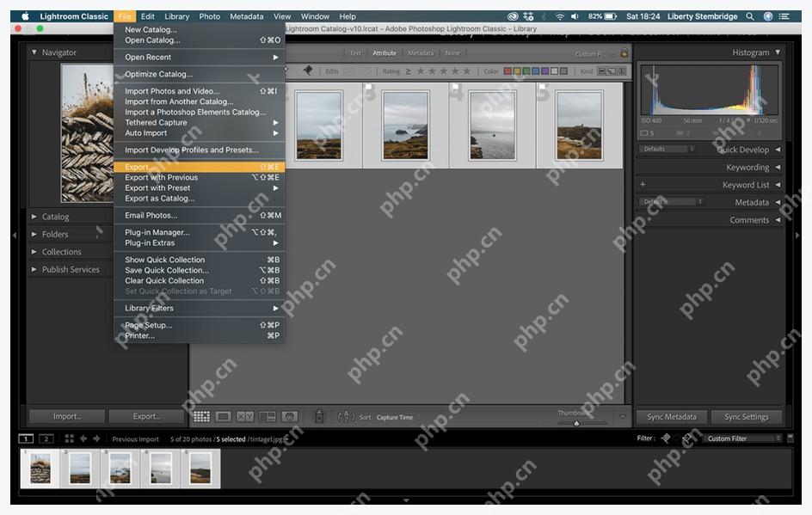Screen dimensions: 812x515
Task: Click the greater-than-or-equal rating operator
Action: [x=408, y=71]
